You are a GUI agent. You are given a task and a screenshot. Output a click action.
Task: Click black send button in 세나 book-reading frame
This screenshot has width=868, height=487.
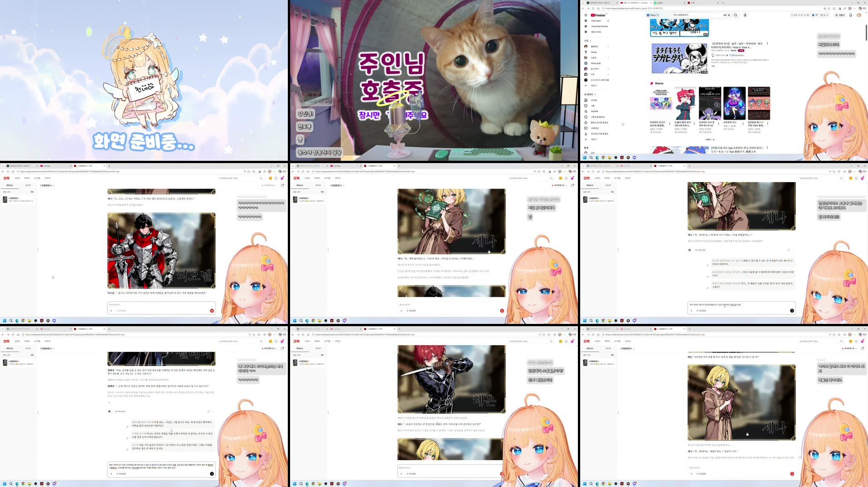pyautogui.click(x=792, y=311)
